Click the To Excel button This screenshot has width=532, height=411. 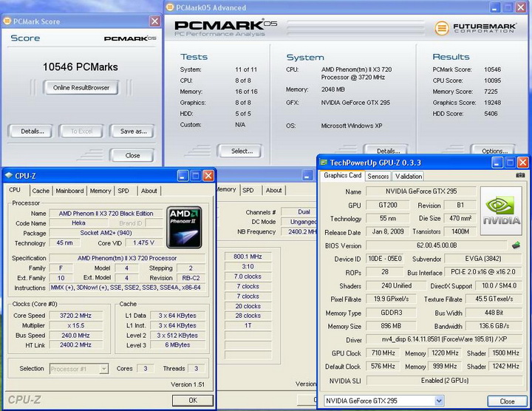coord(81,132)
